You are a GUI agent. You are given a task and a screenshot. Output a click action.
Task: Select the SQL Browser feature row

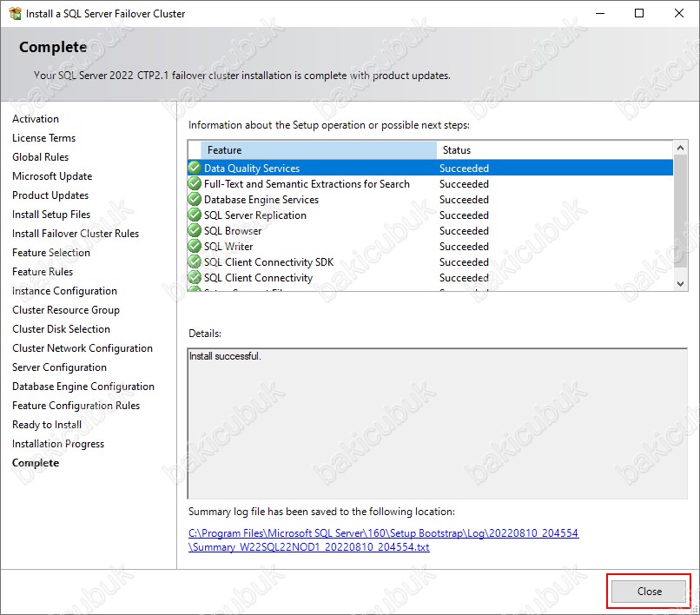click(x=431, y=230)
